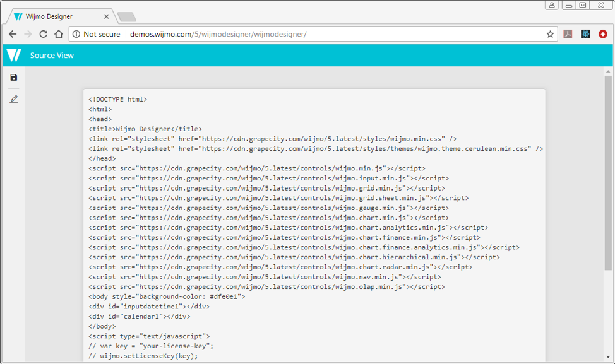Click the body style background-color line
The width and height of the screenshot is (615, 364).
(x=167, y=296)
